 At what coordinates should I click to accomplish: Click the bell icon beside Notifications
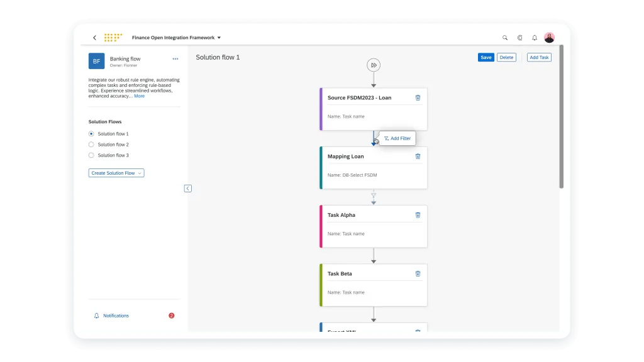96,315
